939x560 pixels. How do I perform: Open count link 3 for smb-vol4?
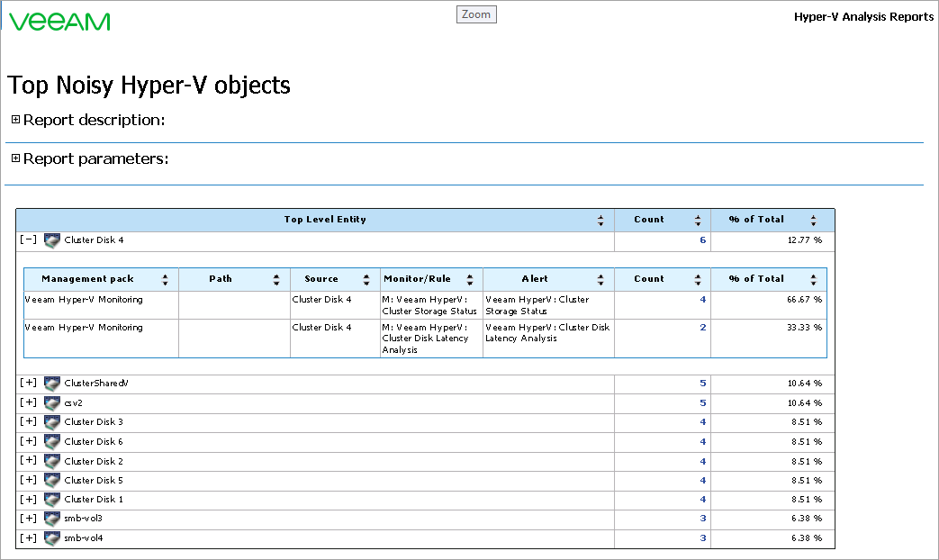click(703, 538)
